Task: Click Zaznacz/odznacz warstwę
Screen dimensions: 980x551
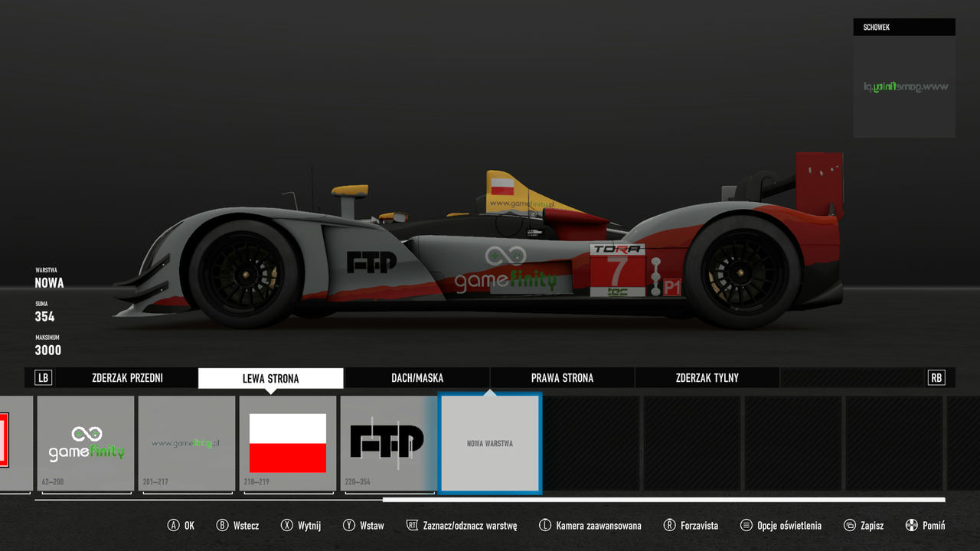Action: pos(470,526)
